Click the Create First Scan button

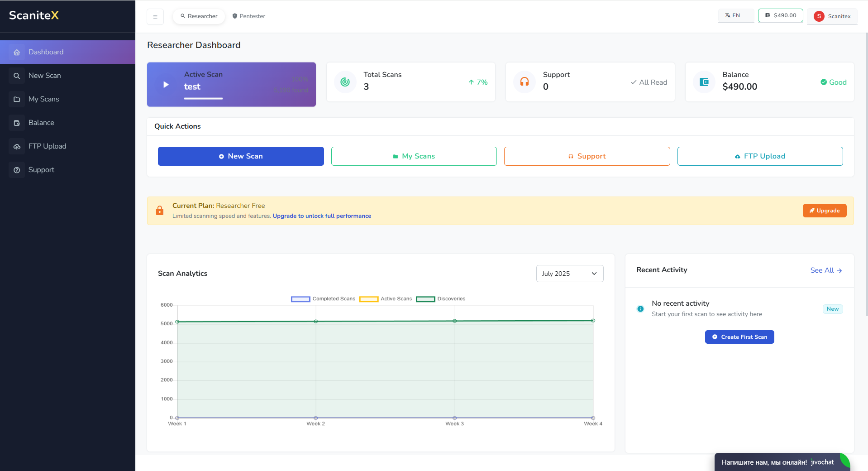pyautogui.click(x=739, y=337)
